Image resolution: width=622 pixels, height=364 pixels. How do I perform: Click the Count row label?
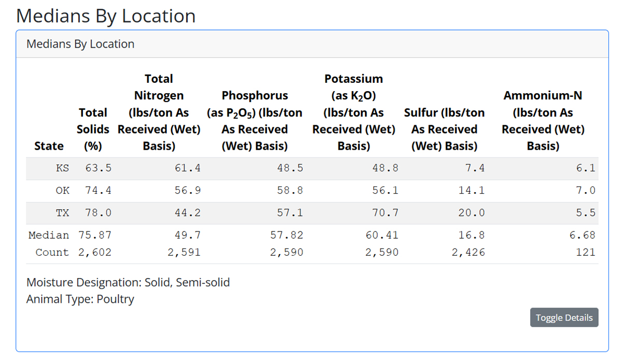[x=52, y=253]
